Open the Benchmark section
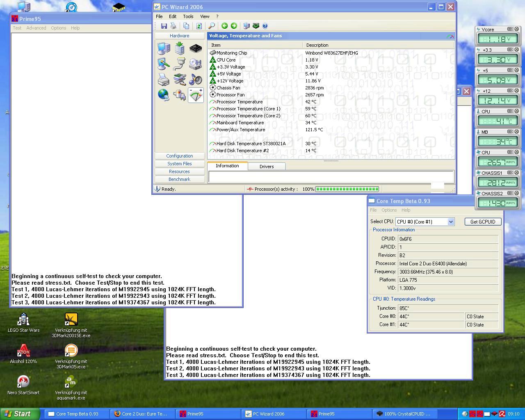 [179, 179]
